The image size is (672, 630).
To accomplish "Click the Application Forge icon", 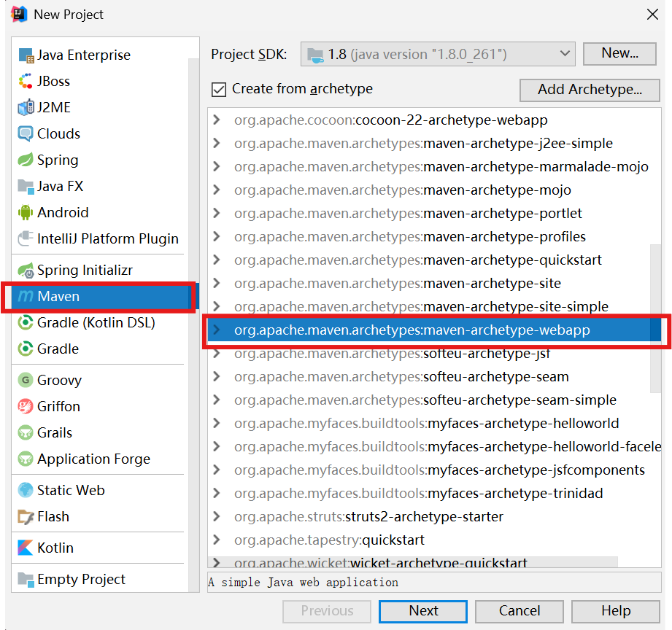I will (26, 459).
